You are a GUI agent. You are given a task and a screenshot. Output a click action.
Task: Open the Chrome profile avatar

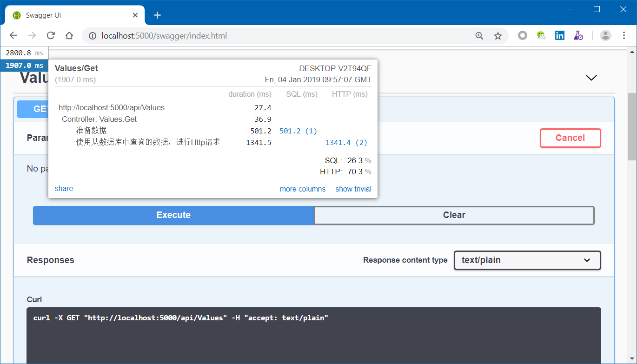point(605,35)
